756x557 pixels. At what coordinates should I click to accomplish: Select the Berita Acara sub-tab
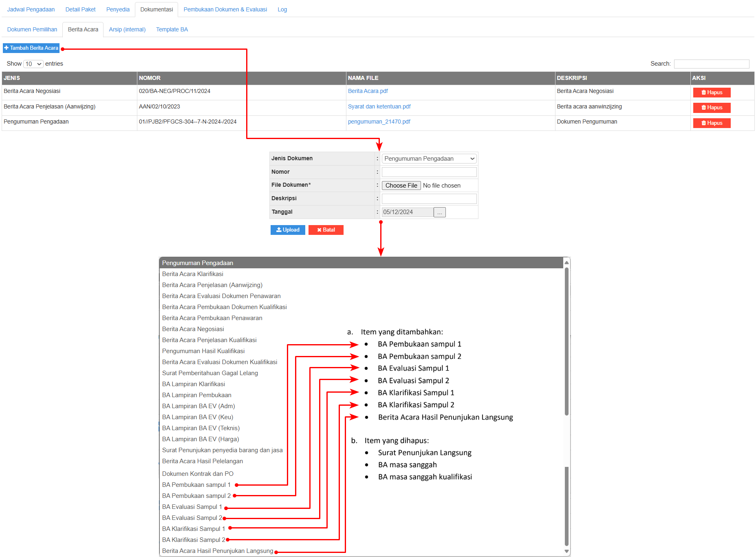point(83,29)
